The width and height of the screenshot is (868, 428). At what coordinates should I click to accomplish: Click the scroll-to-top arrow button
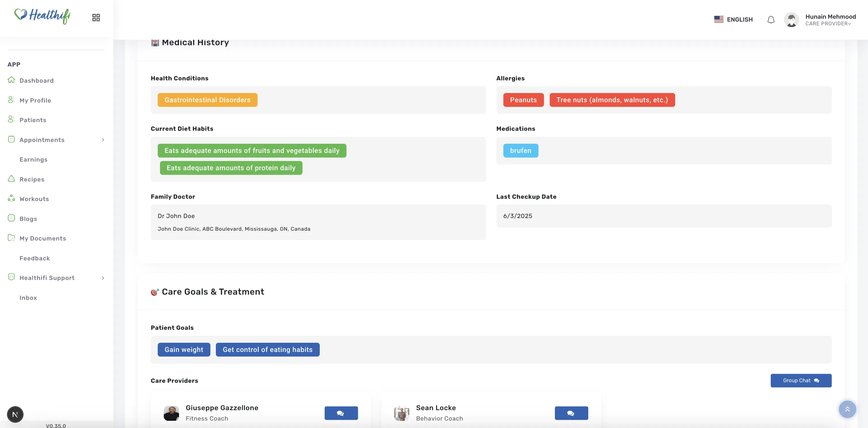click(848, 409)
